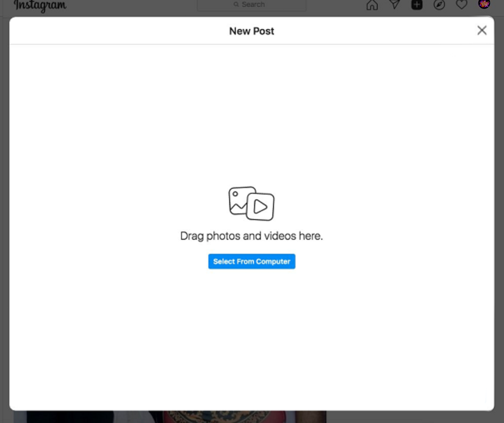This screenshot has width=504, height=423.
Task: Click the Instagram logo
Action: tap(40, 5)
